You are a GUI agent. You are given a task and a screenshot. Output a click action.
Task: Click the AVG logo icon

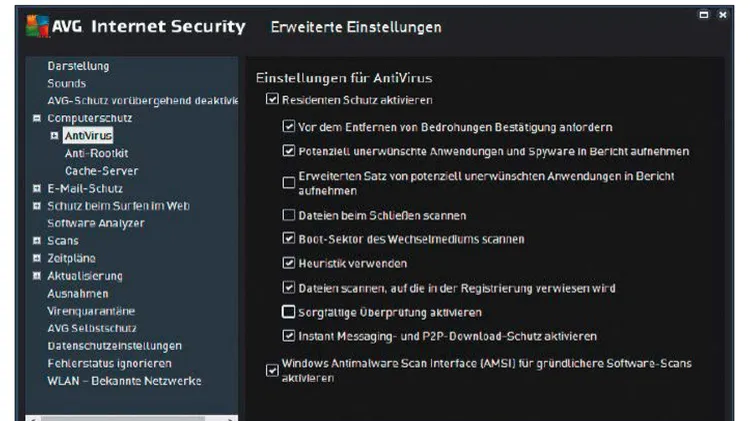[x=38, y=26]
